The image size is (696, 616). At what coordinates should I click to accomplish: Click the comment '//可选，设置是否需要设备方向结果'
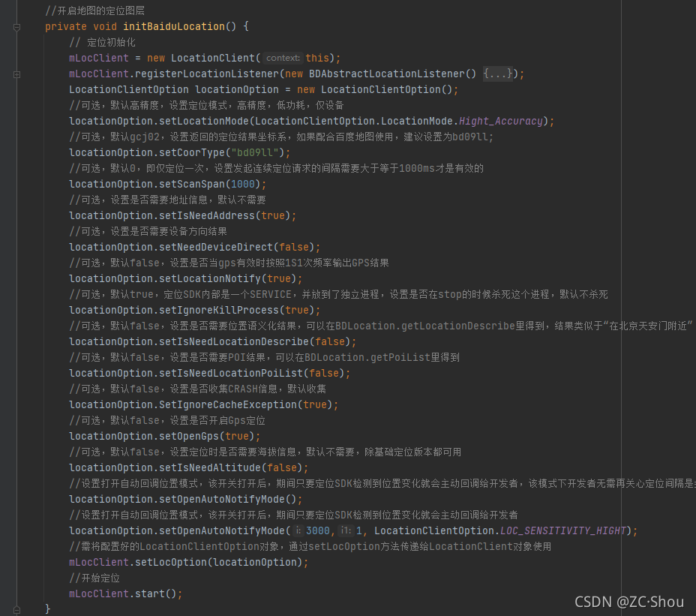148,231
